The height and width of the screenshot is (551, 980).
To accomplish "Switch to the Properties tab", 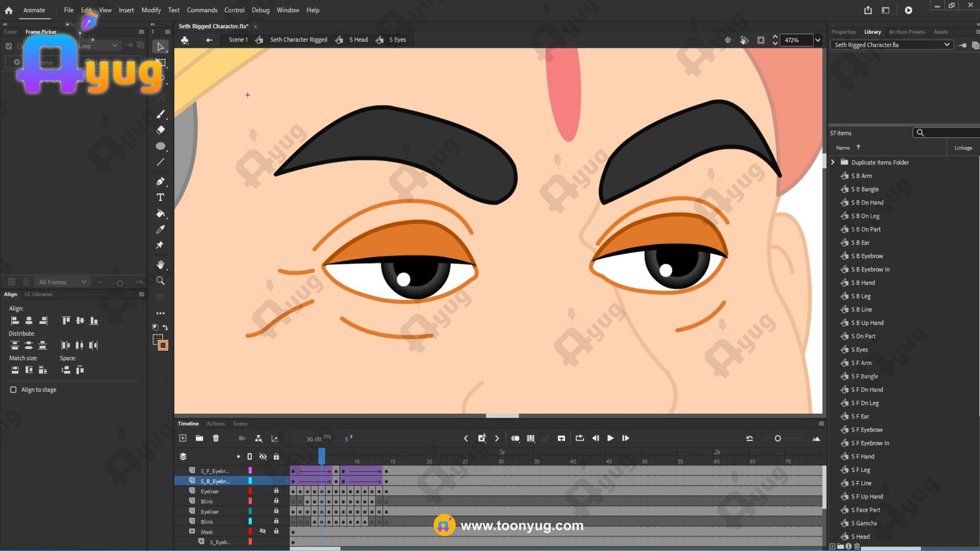I will click(x=843, y=32).
